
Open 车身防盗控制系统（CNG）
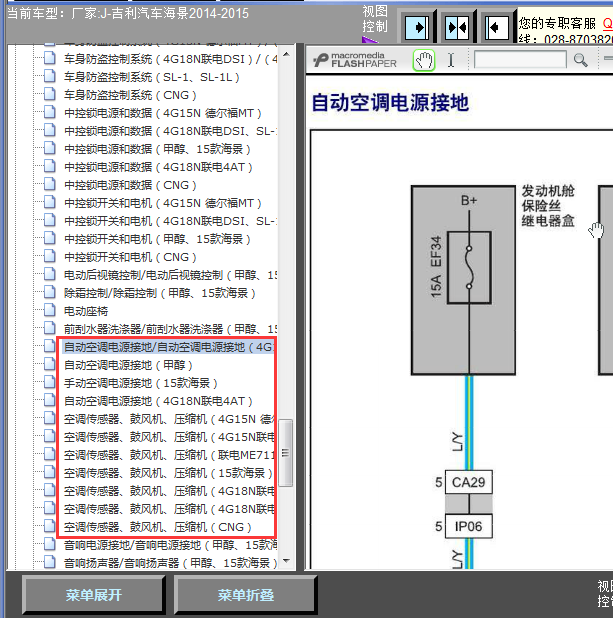(130, 95)
